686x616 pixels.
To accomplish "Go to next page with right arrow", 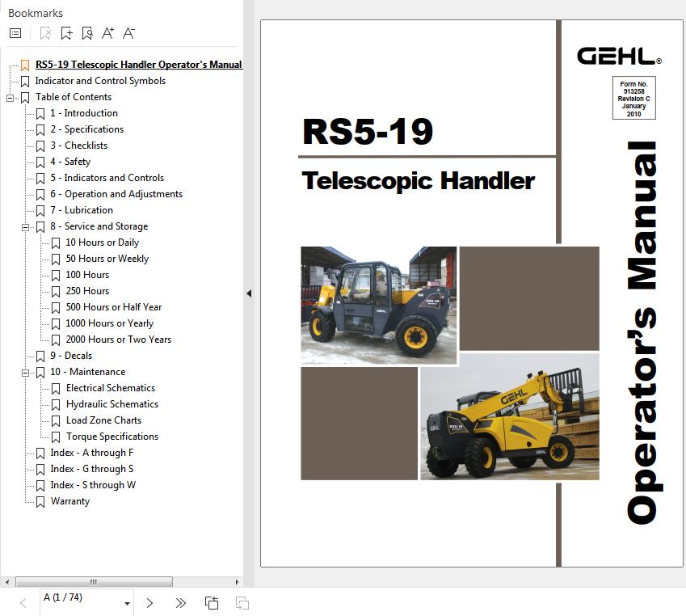I will tap(149, 603).
